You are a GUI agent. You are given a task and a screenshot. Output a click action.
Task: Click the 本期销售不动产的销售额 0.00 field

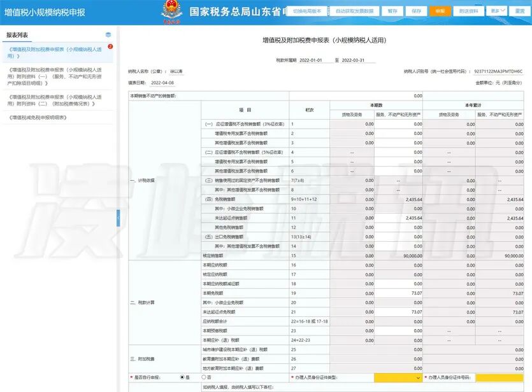(356, 96)
